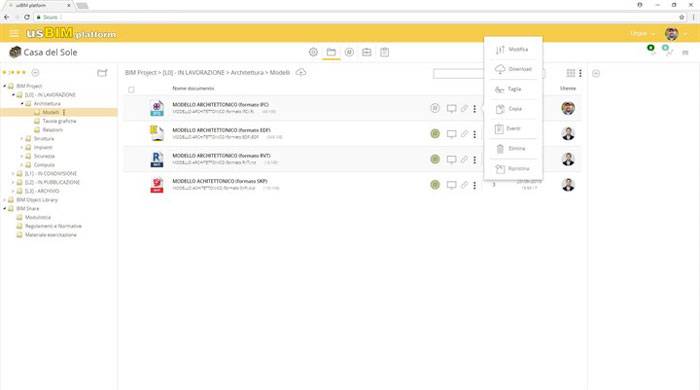Open preview monitor icon on SKP row
700x390 pixels.
click(451, 185)
